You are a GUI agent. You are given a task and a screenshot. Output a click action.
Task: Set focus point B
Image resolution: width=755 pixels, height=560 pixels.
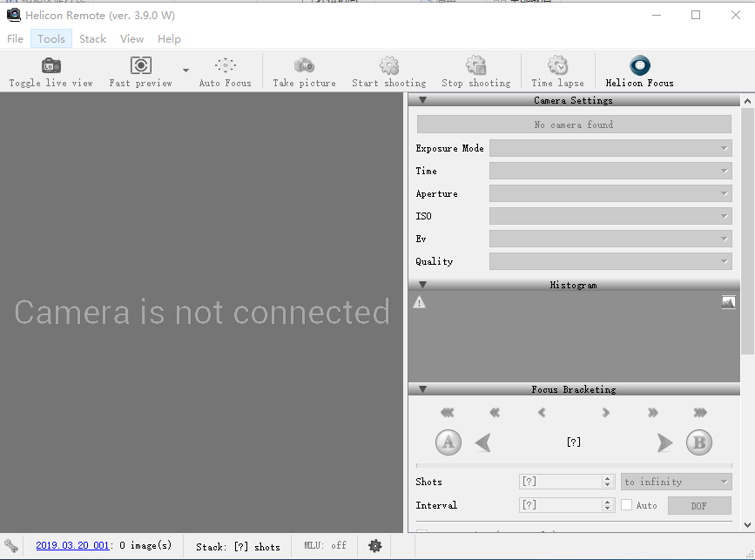pyautogui.click(x=698, y=442)
